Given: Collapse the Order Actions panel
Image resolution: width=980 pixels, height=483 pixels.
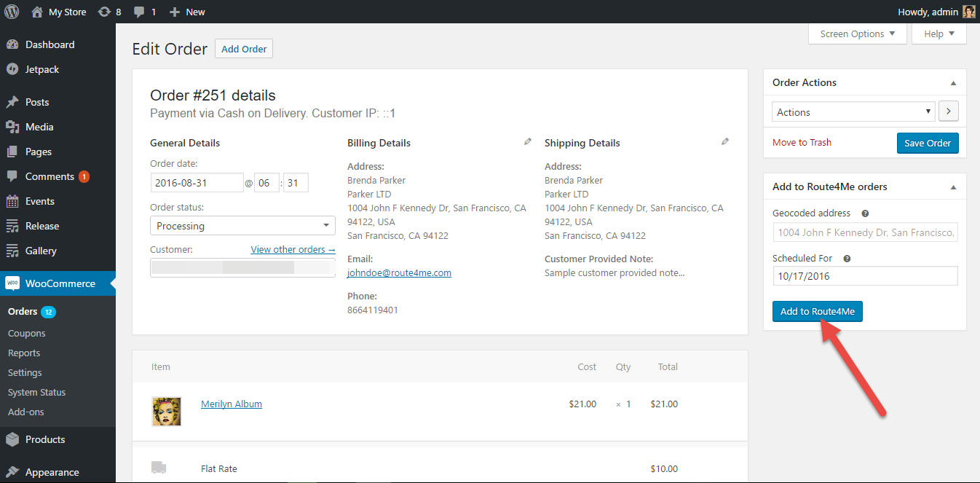Looking at the screenshot, I should coord(954,83).
